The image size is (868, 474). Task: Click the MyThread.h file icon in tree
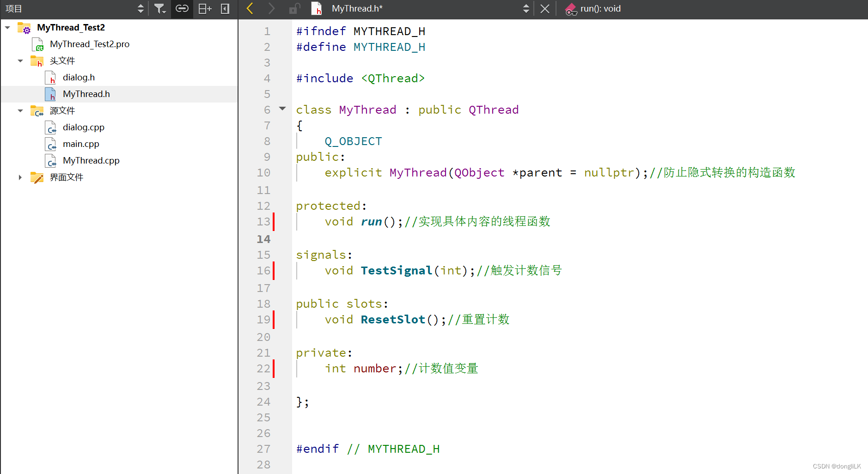50,94
